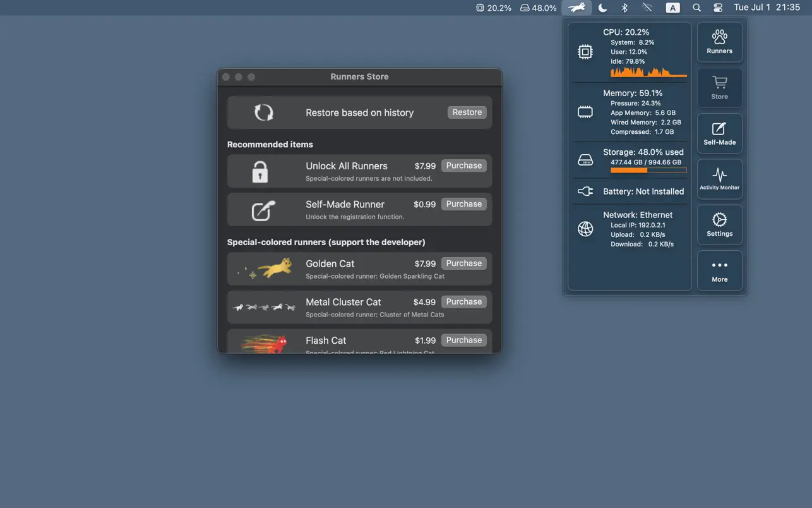Viewport: 812px width, 508px height.
Task: Click the 'Local IP: 192.0.2.1' line
Action: [x=638, y=225]
